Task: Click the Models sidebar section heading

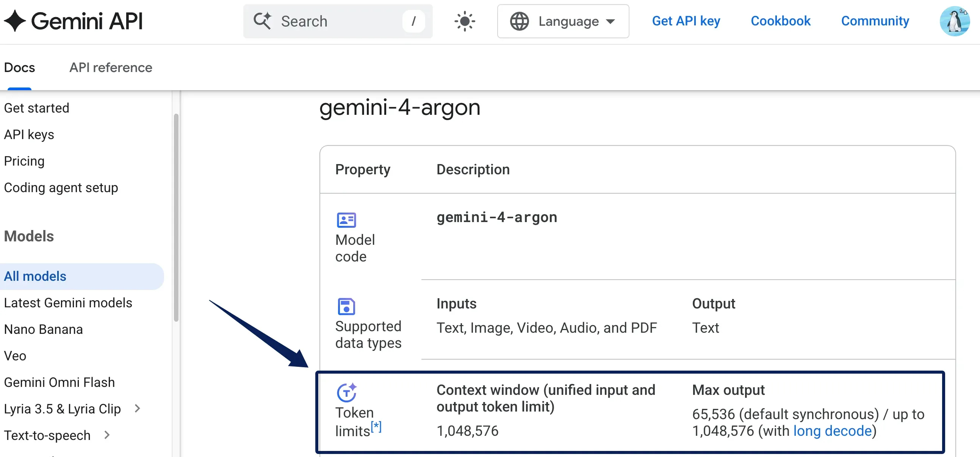Action: [x=29, y=236]
